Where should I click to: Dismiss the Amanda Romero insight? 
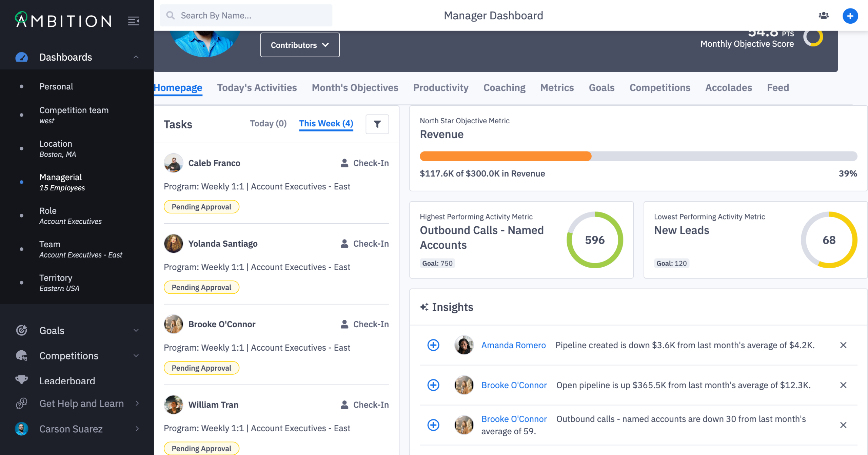coord(843,345)
